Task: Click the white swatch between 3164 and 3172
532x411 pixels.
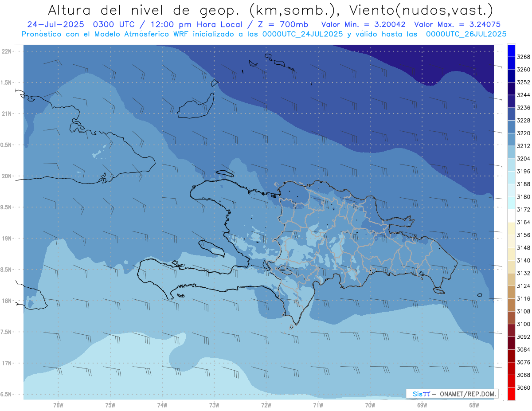Action: pyautogui.click(x=511, y=215)
